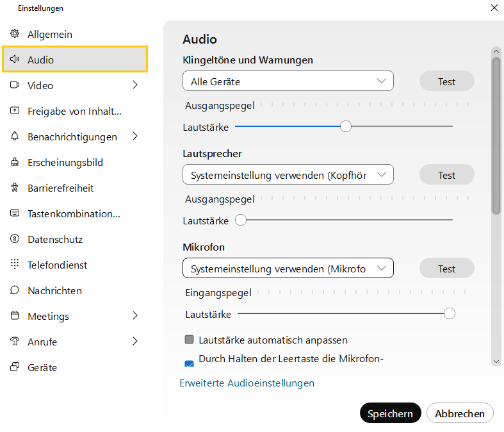Open the Klingeltöne Alle Geräte dropdown

click(288, 81)
